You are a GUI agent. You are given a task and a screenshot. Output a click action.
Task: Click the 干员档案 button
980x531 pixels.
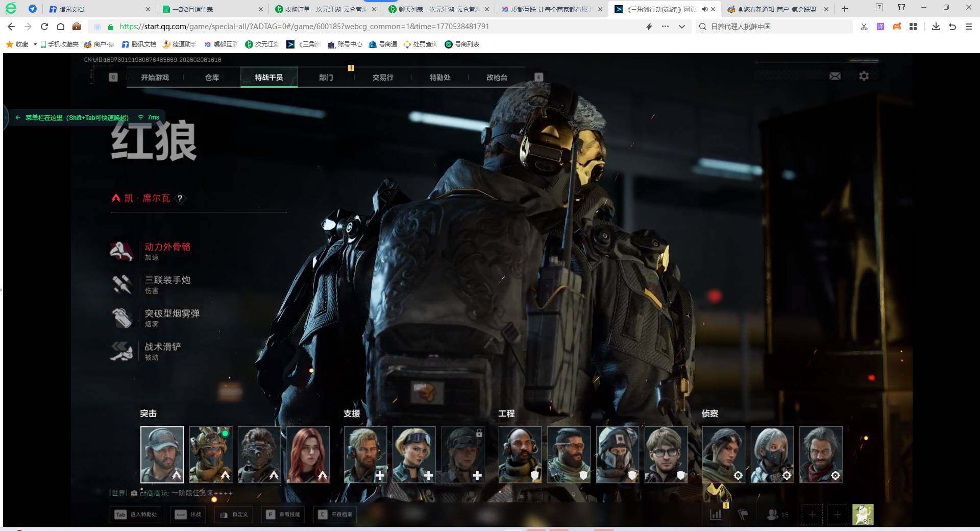point(335,515)
